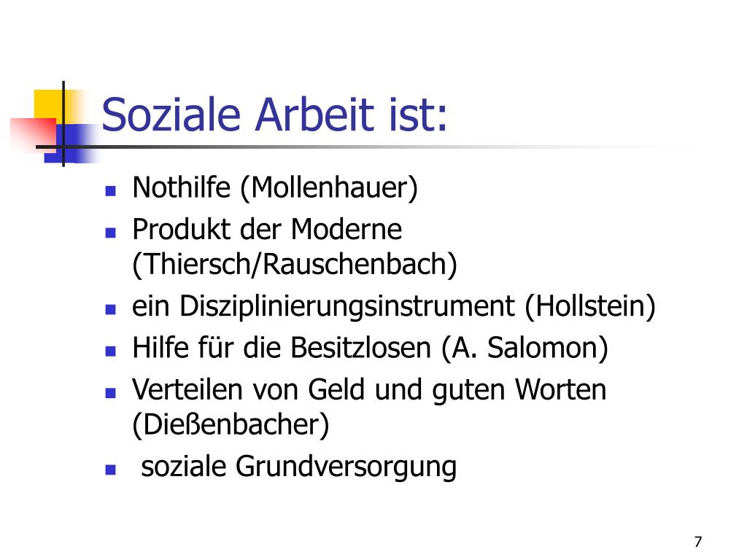This screenshot has width=747, height=560.
Task: Click the bullet marker before 'Nothilfe'
Action: tap(111, 191)
